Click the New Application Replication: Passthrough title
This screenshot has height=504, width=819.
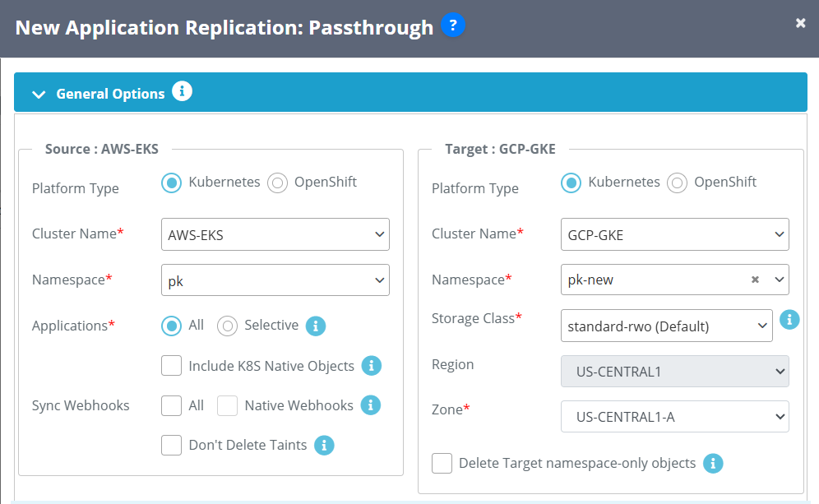click(224, 28)
